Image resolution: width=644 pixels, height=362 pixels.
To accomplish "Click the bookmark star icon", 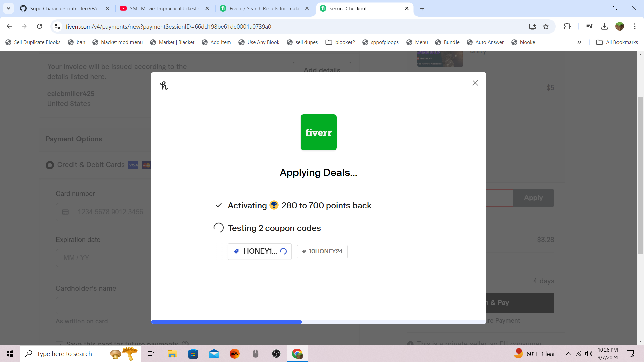I will 546,26.
